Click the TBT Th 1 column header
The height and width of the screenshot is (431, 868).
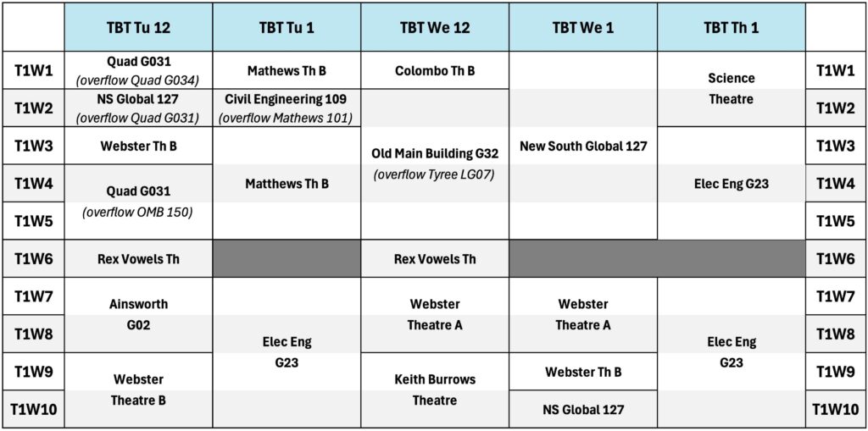(731, 27)
